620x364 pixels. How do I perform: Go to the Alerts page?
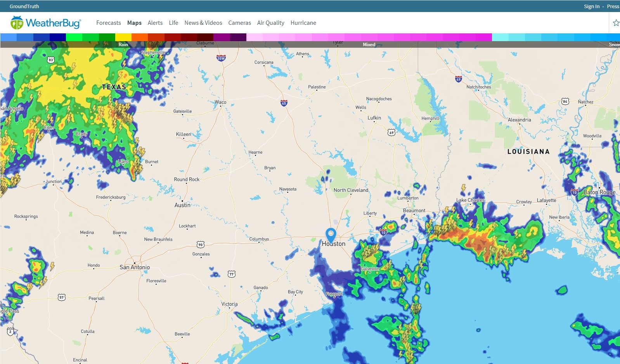(x=155, y=23)
